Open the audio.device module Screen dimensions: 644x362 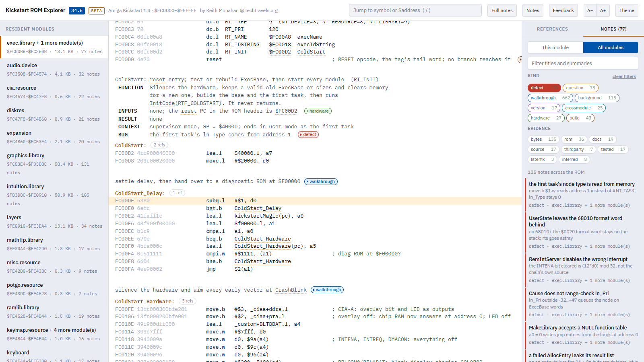tap(54, 70)
